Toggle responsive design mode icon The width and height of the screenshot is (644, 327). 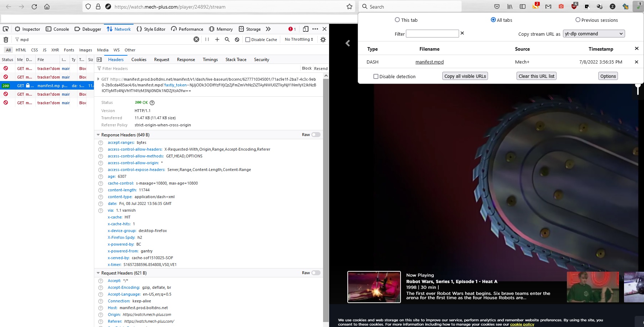pos(306,29)
